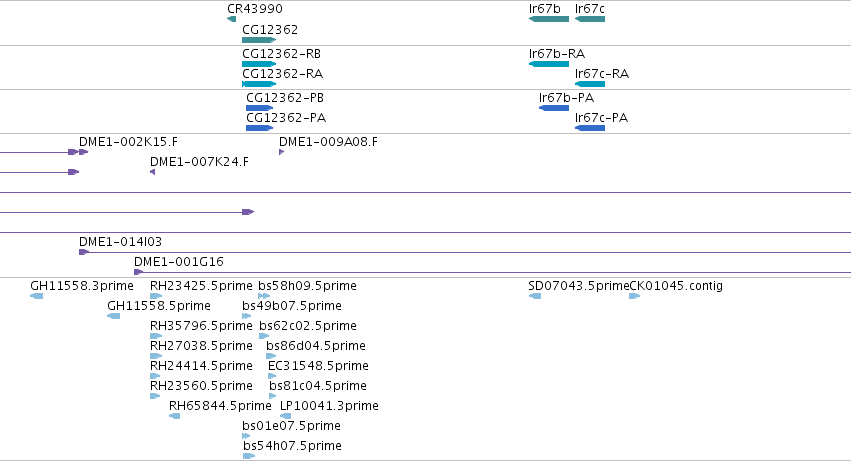Image resolution: width=851 pixels, height=461 pixels.
Task: Click the bs58h09.5prime EST glyph
Action: click(x=264, y=296)
